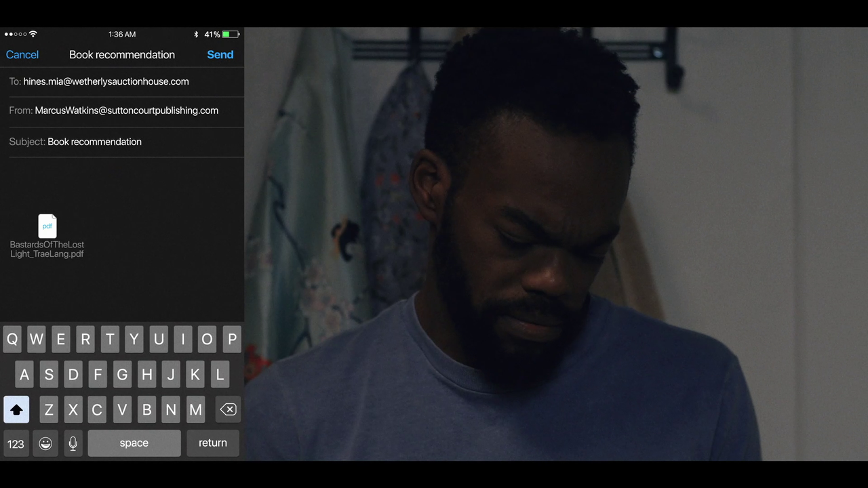This screenshot has width=868, height=488.
Task: Tap the Wi-Fi icon in status bar
Action: coord(33,35)
